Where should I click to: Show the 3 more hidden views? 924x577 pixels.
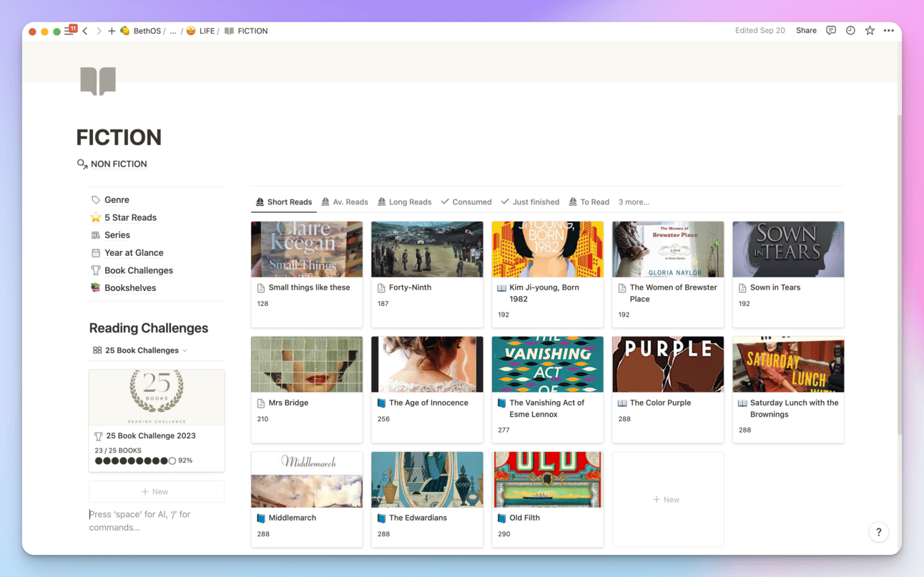(x=634, y=202)
